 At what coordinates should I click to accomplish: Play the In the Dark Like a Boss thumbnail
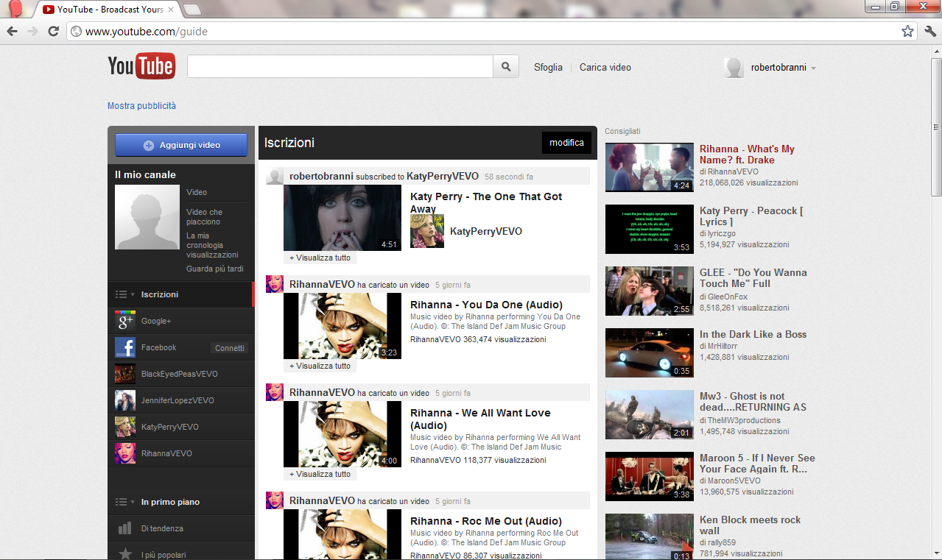650,352
